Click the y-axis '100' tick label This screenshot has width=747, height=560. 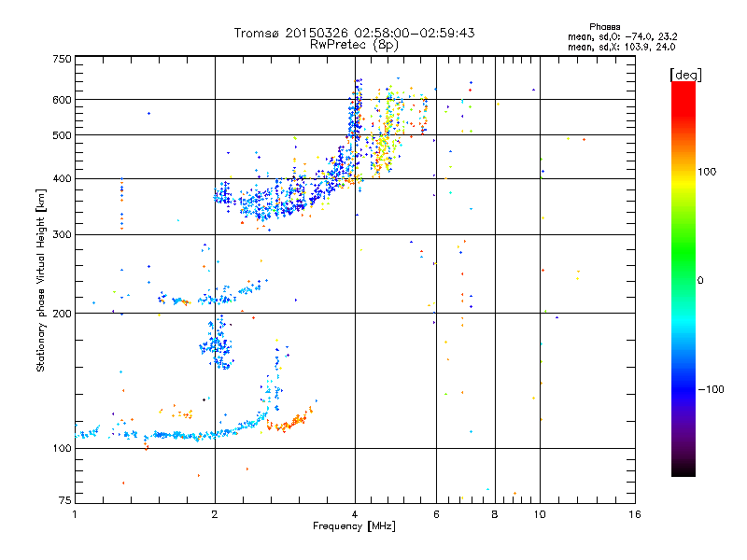coord(62,449)
